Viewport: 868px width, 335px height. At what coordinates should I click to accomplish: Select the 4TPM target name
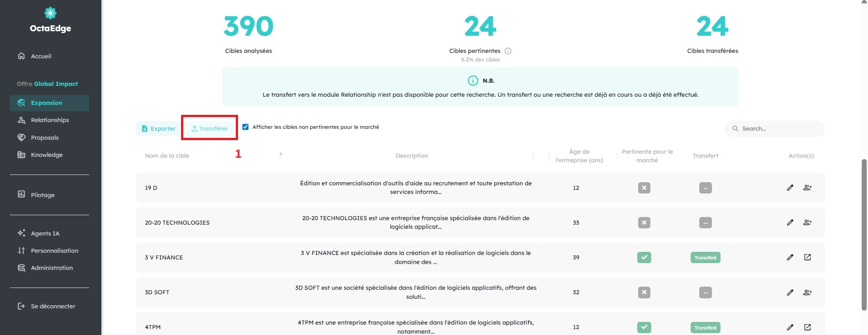pyautogui.click(x=153, y=327)
